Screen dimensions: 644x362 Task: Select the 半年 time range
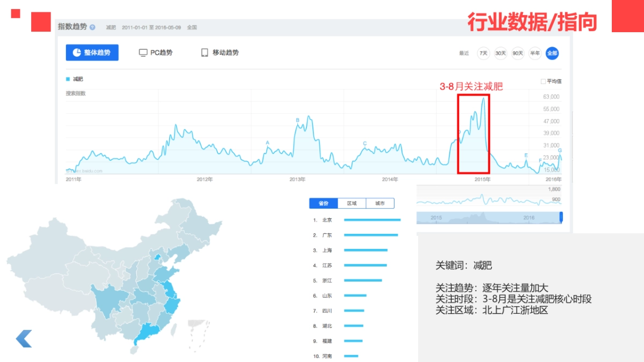(535, 53)
